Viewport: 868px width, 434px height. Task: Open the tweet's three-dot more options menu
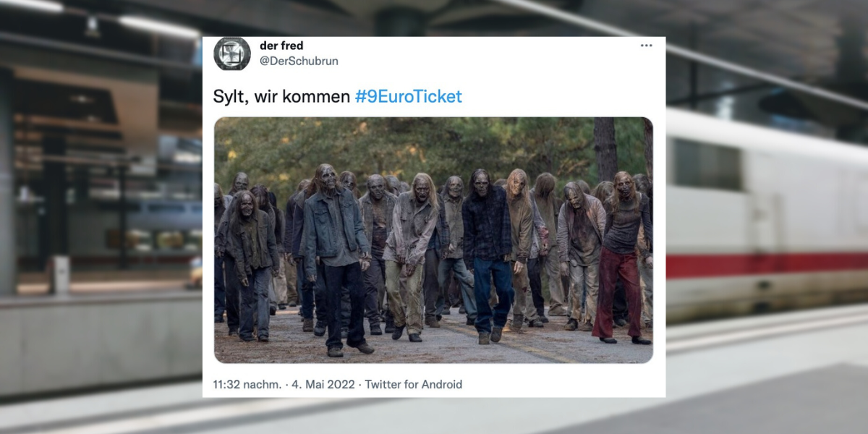point(646,46)
